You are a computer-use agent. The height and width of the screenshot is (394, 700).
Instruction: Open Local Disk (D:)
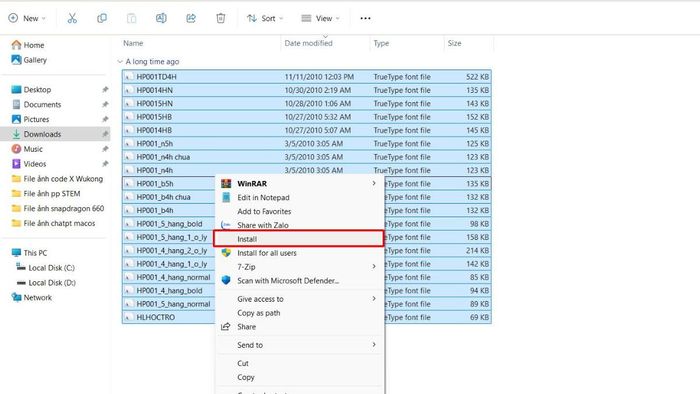46,282
